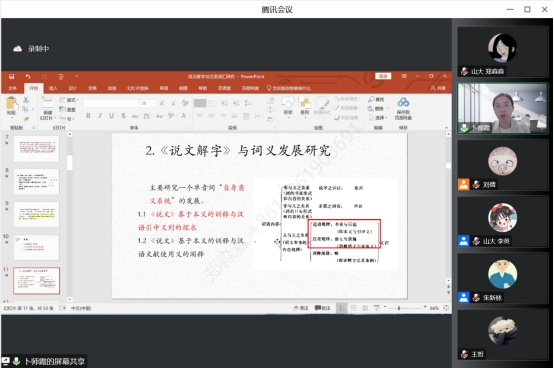Expand the New Slide dropdown arrow

click(x=55, y=118)
